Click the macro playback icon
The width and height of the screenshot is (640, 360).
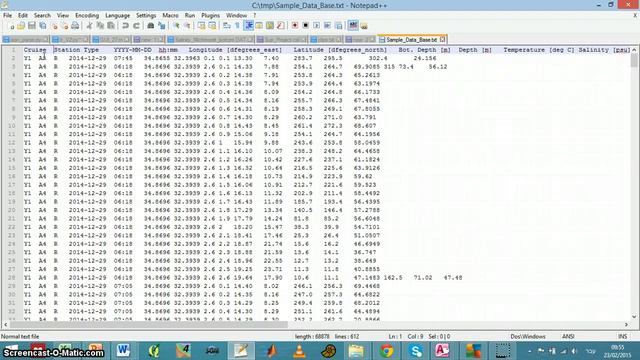click(316, 26)
